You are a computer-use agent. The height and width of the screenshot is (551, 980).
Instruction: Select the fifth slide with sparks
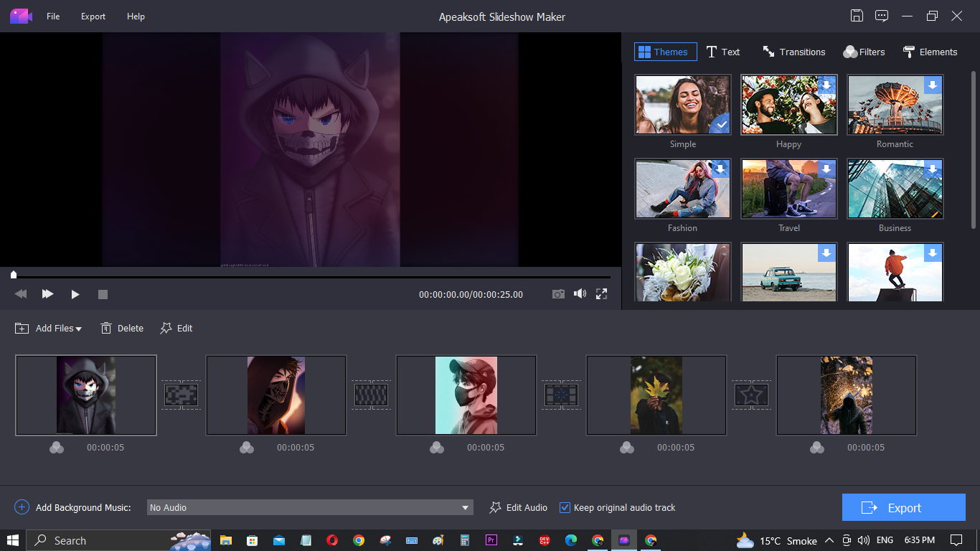[x=847, y=395]
